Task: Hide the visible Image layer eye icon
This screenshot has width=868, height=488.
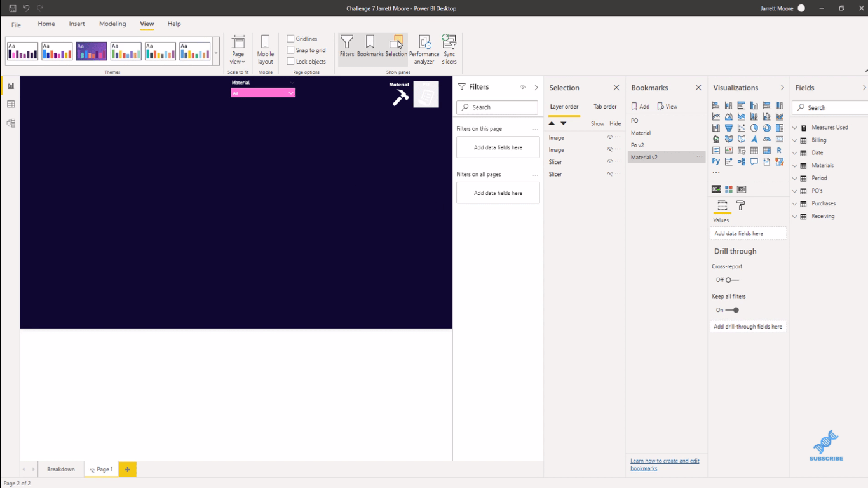Action: click(x=609, y=137)
